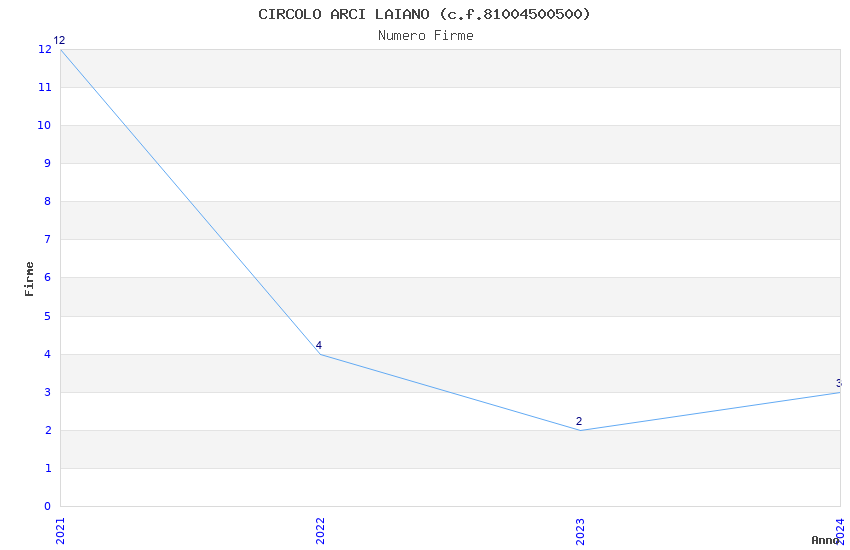This screenshot has height=550, width=850.
Task: Click y-axis tick value 1
Action: point(48,468)
